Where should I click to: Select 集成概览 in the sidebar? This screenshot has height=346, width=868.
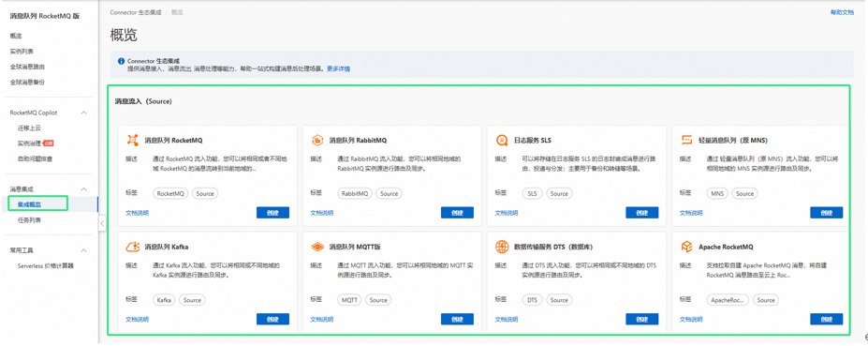[29, 204]
